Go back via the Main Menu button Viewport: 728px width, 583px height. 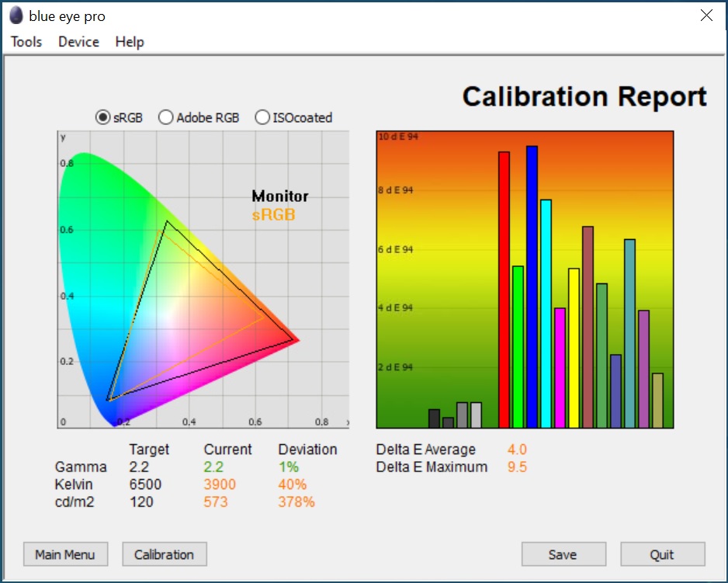pos(65,554)
